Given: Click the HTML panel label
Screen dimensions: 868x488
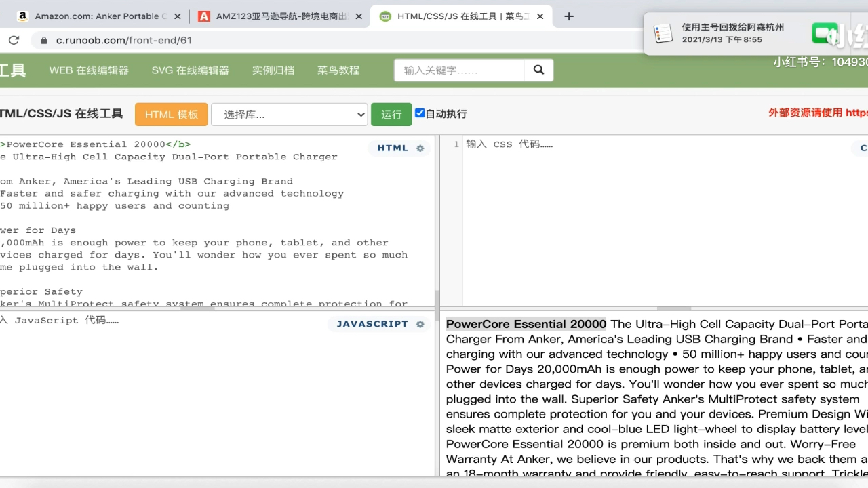Looking at the screenshot, I should click(x=393, y=148).
